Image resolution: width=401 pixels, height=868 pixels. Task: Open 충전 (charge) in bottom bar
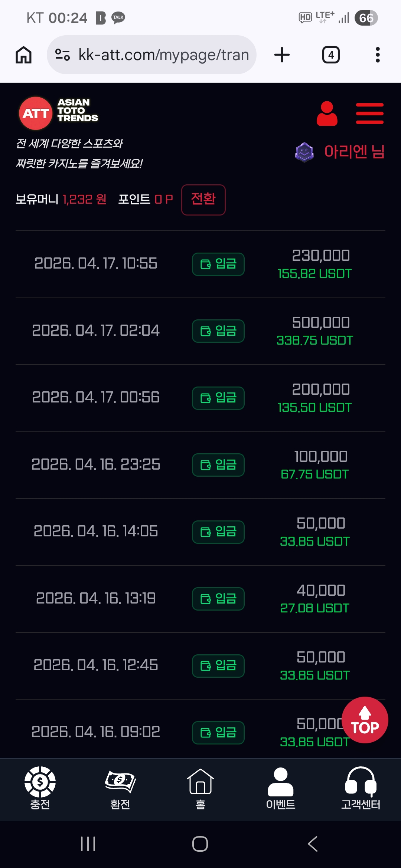(x=40, y=788)
